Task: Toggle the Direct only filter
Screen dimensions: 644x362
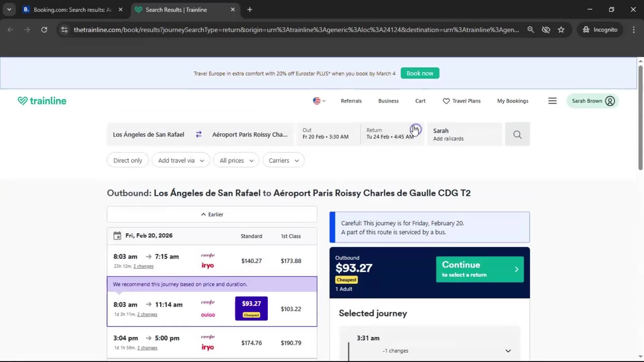Action: [127, 160]
